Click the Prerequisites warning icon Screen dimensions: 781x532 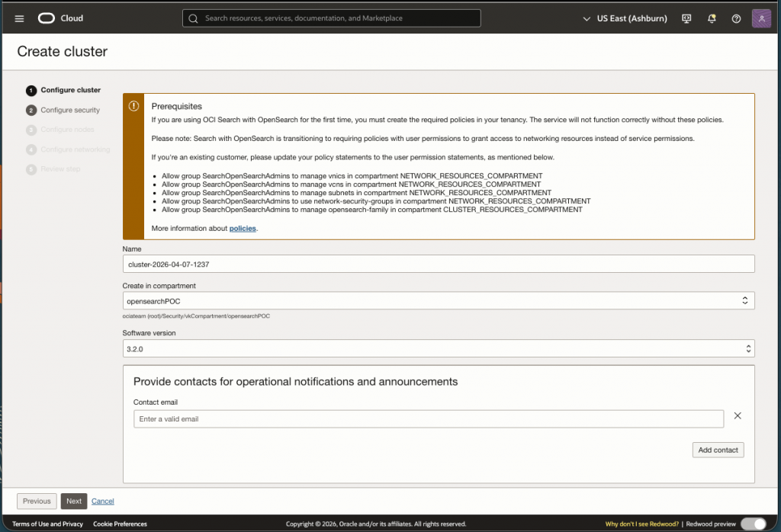pos(133,107)
